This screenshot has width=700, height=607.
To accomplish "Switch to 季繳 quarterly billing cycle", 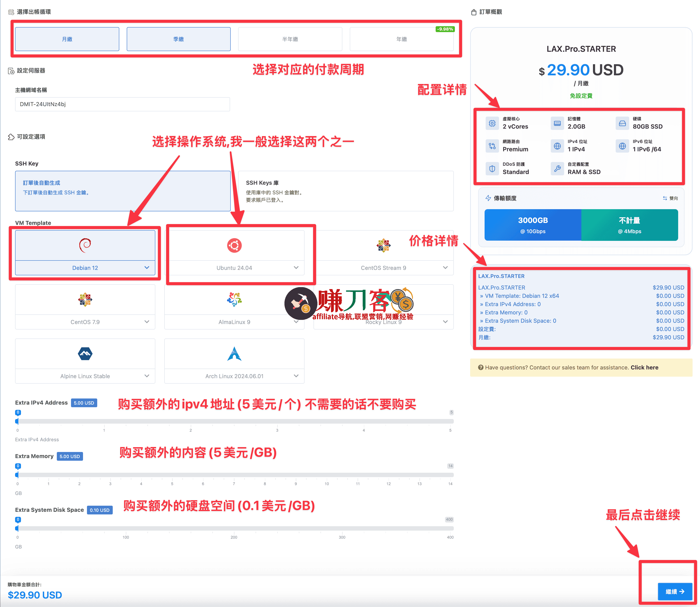I will pyautogui.click(x=179, y=39).
